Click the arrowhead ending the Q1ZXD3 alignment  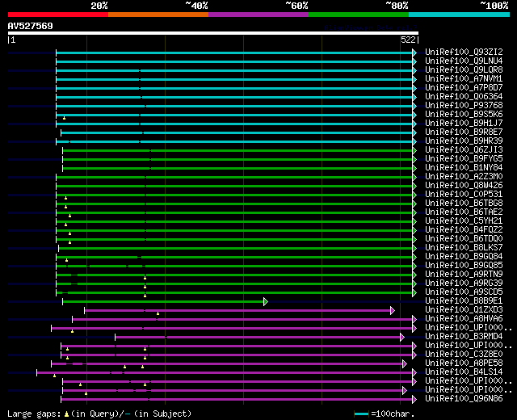click(393, 310)
